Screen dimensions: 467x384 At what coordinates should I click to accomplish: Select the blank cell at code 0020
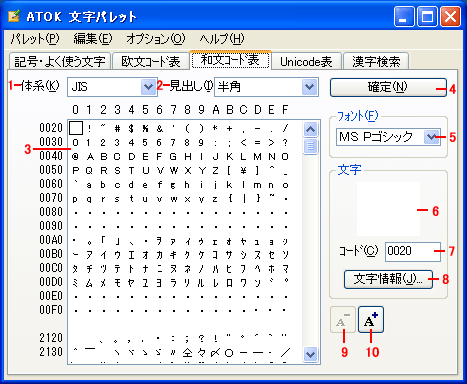pyautogui.click(x=76, y=128)
